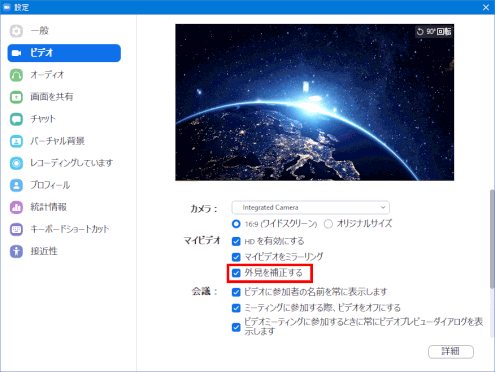Open バーチャル背景 settings
The height and width of the screenshot is (372, 495).
point(64,141)
